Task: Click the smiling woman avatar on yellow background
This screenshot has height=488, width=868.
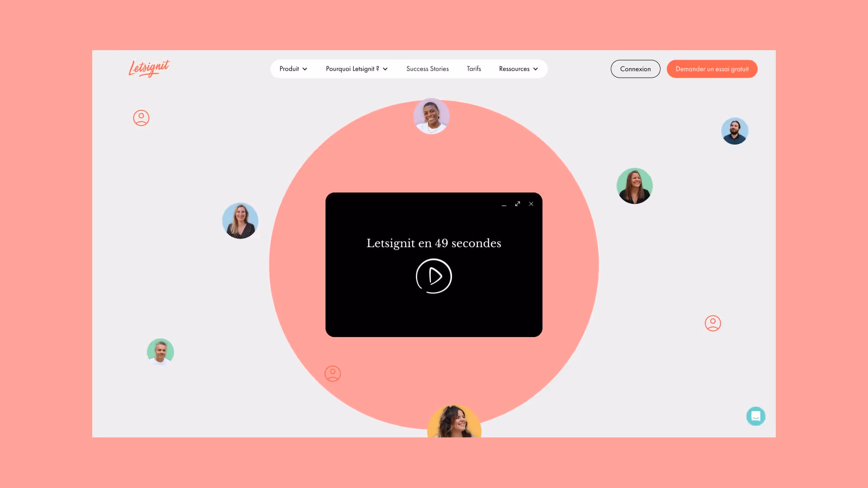Action: point(454,422)
